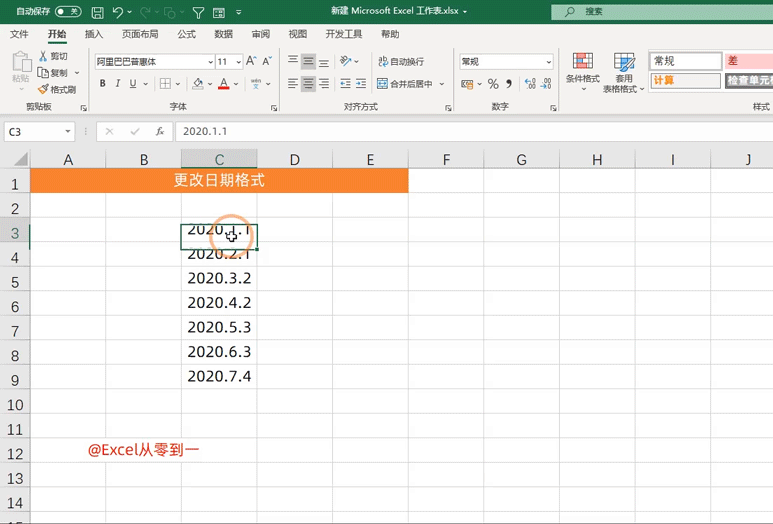Open the 文件 File tab

[19, 34]
